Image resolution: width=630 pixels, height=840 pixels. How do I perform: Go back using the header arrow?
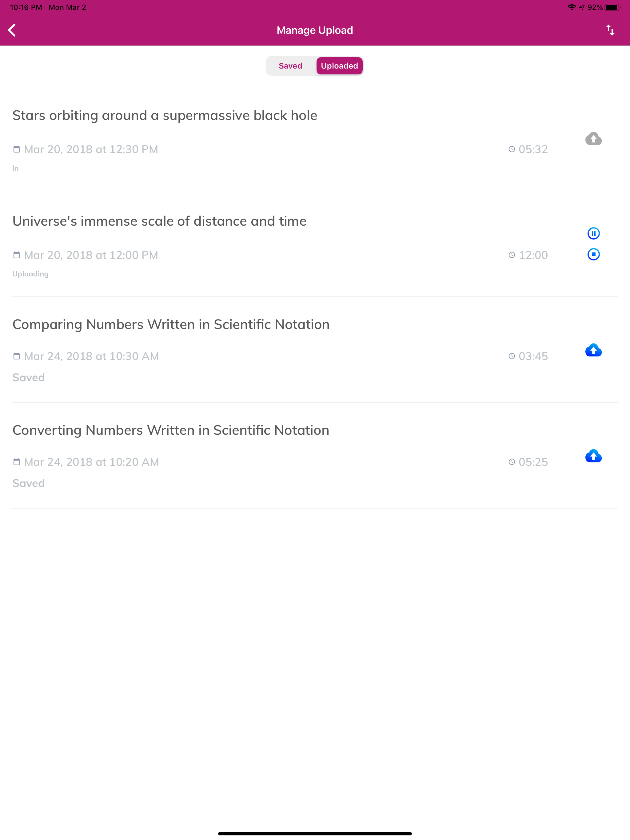[12, 30]
